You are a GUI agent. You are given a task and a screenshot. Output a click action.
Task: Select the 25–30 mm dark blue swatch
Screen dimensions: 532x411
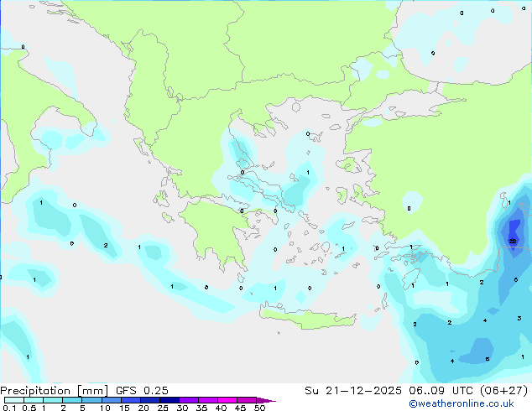pyautogui.click(x=169, y=400)
